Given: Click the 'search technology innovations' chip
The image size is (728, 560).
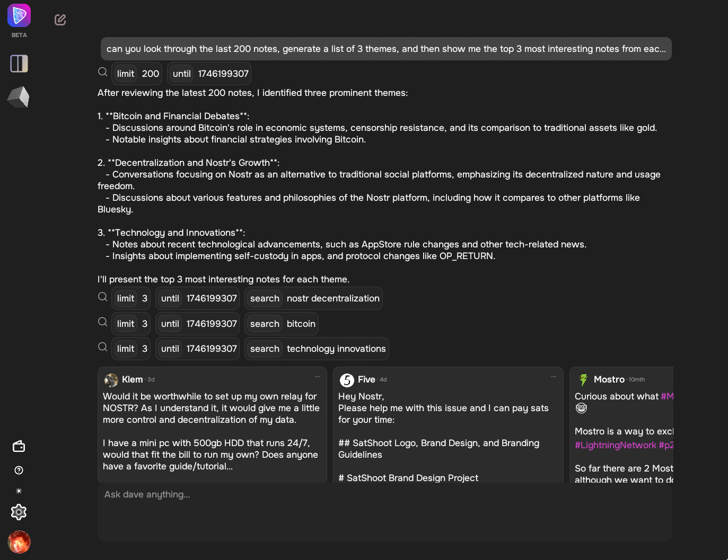Looking at the screenshot, I should pyautogui.click(x=317, y=349).
